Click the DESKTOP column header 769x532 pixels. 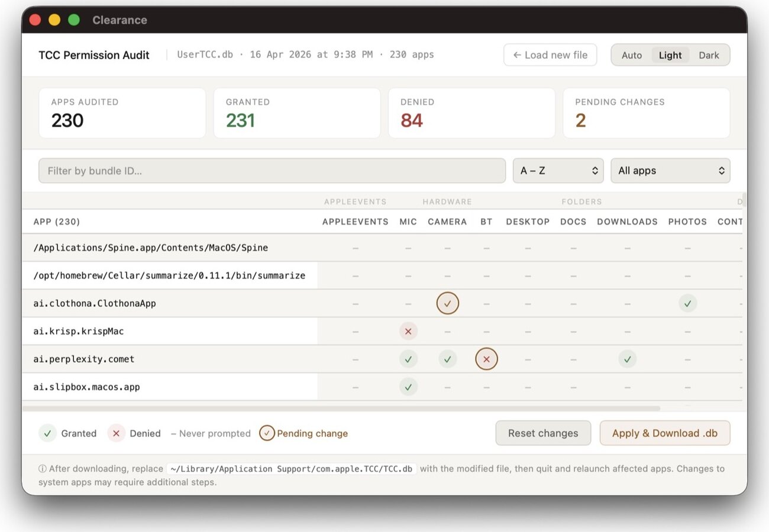(528, 222)
